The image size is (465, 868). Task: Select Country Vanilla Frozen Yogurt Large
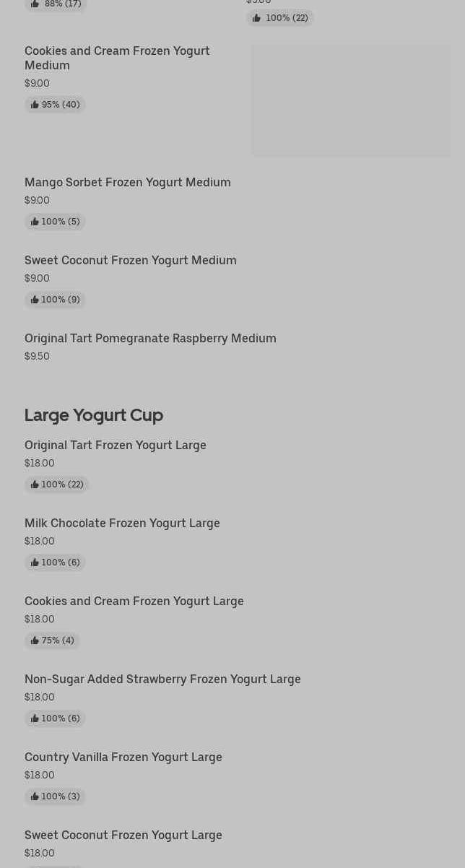point(123,758)
